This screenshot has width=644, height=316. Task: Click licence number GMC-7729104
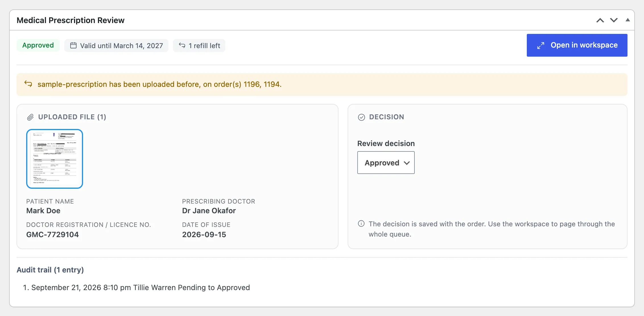53,235
